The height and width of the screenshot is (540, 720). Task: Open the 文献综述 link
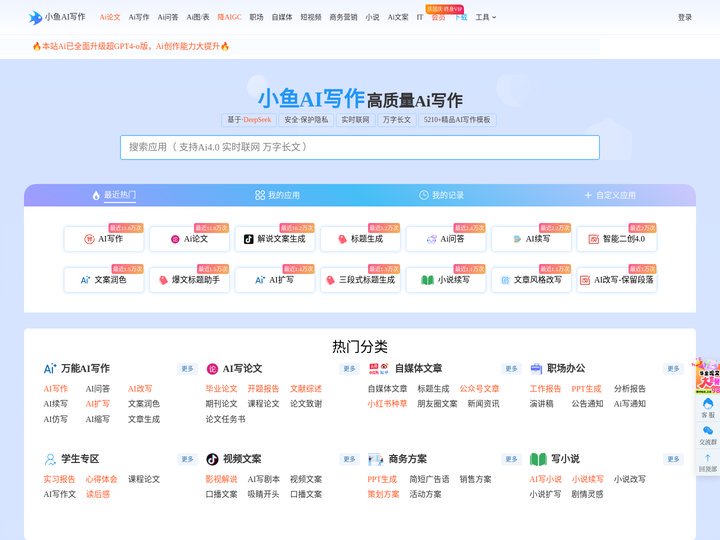[x=306, y=388]
